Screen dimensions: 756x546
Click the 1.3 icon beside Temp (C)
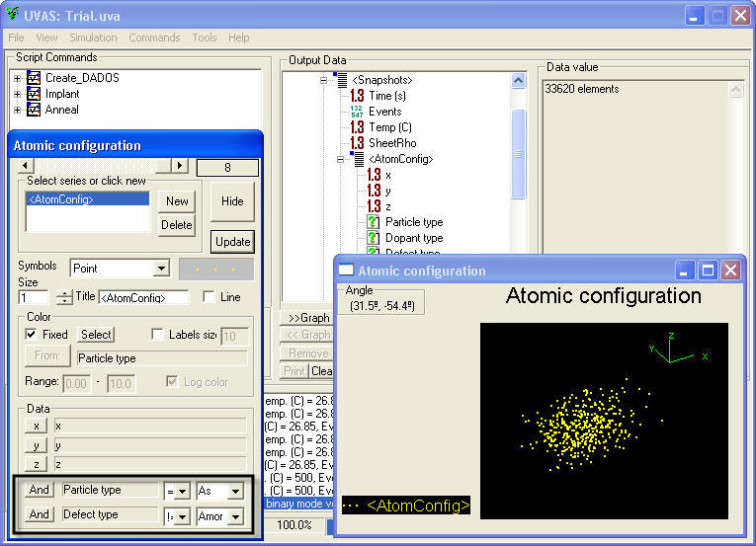(x=358, y=127)
